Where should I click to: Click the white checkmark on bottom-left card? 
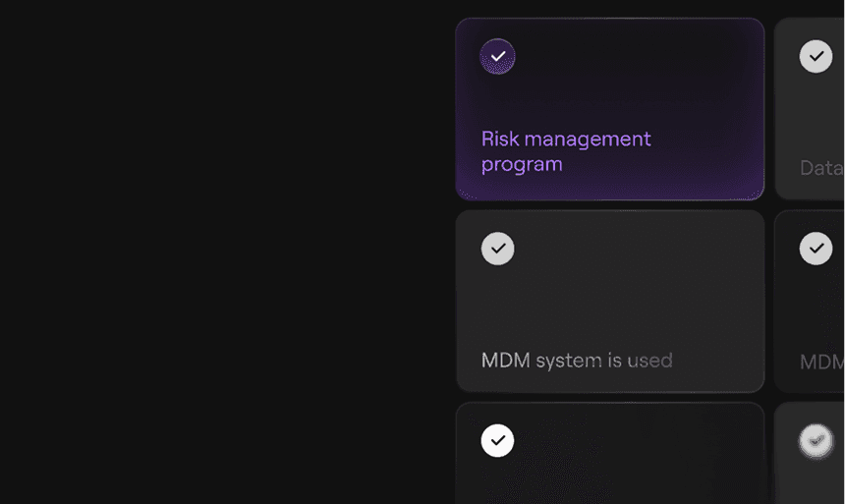[497, 440]
